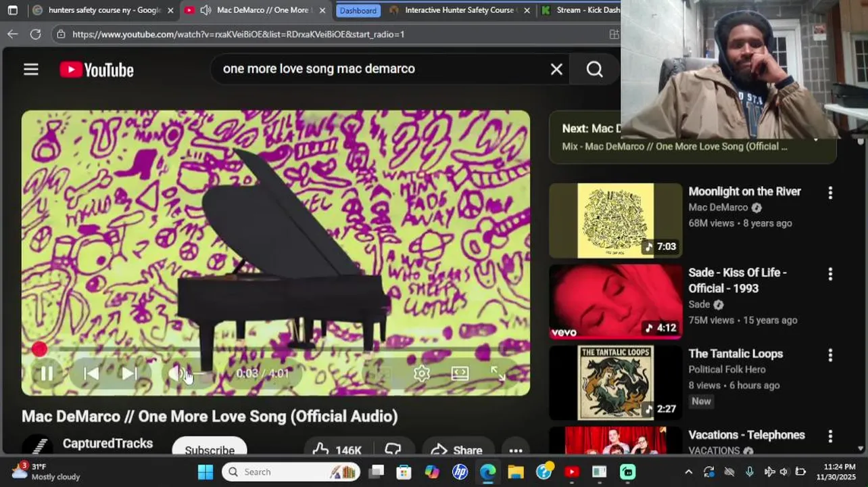The image size is (868, 487).
Task: Open the YouTube hamburger guide menu
Action: pyautogui.click(x=31, y=69)
